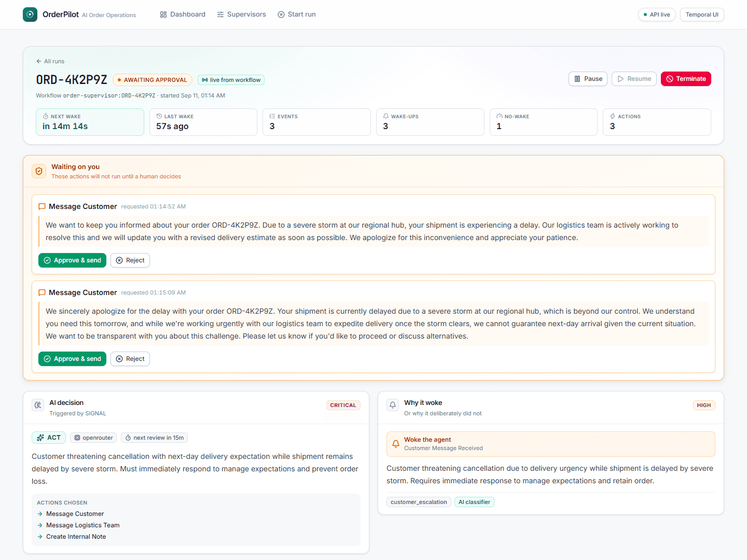
Task: Open Start run in the top navigation
Action: click(x=297, y=15)
